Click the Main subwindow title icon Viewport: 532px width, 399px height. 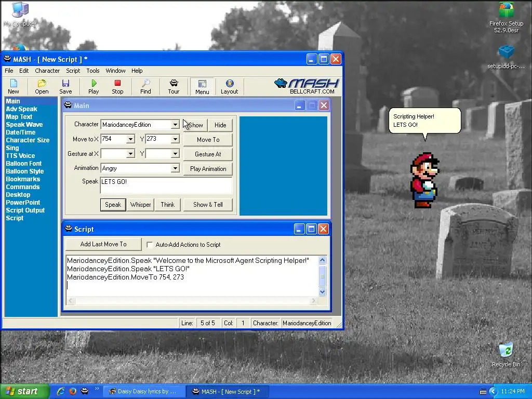(68, 105)
